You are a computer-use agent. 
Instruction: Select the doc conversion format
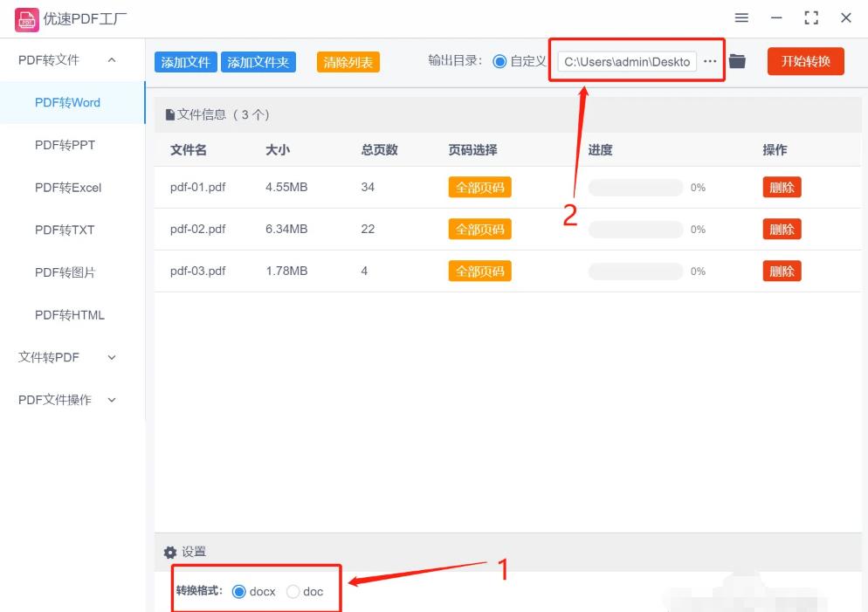coord(293,592)
